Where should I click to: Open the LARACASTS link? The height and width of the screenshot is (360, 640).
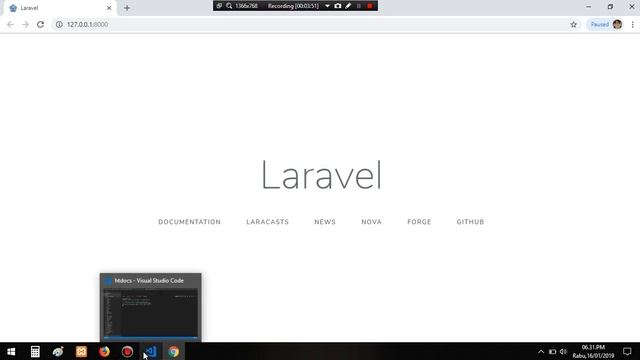(267, 222)
